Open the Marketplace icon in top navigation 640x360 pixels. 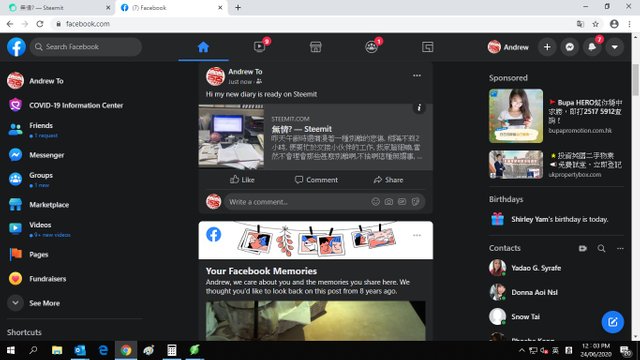click(x=316, y=47)
